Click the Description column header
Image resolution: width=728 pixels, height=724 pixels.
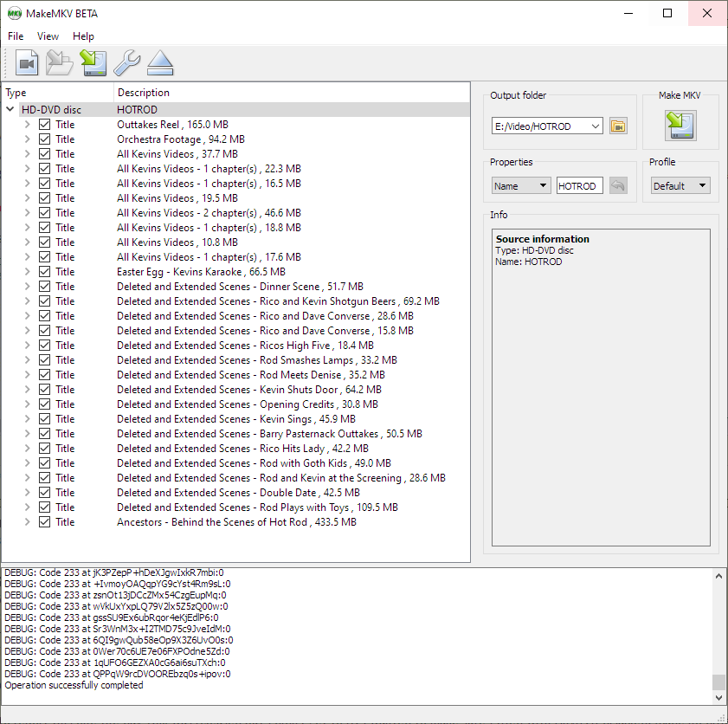click(144, 93)
